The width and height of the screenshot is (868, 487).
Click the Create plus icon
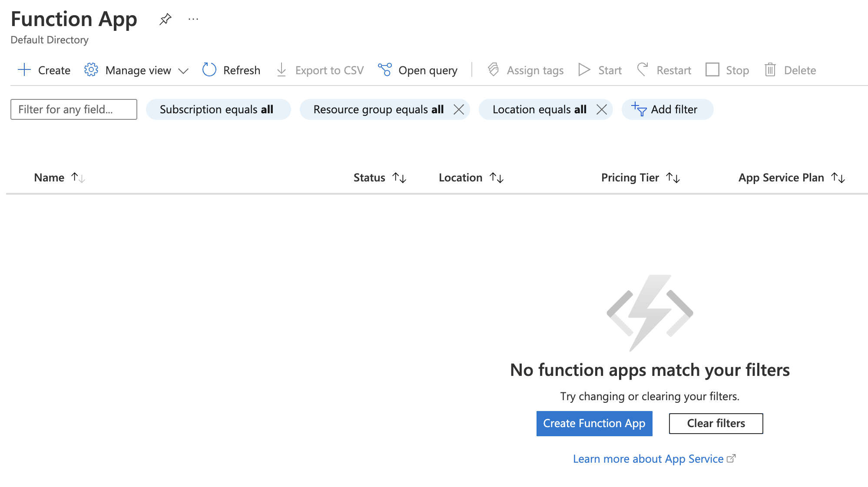pyautogui.click(x=24, y=70)
